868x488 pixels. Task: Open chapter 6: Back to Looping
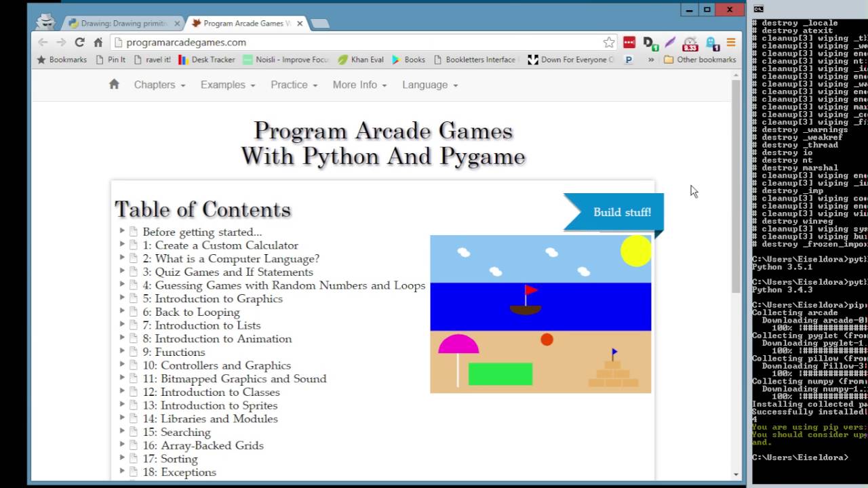[191, 312]
